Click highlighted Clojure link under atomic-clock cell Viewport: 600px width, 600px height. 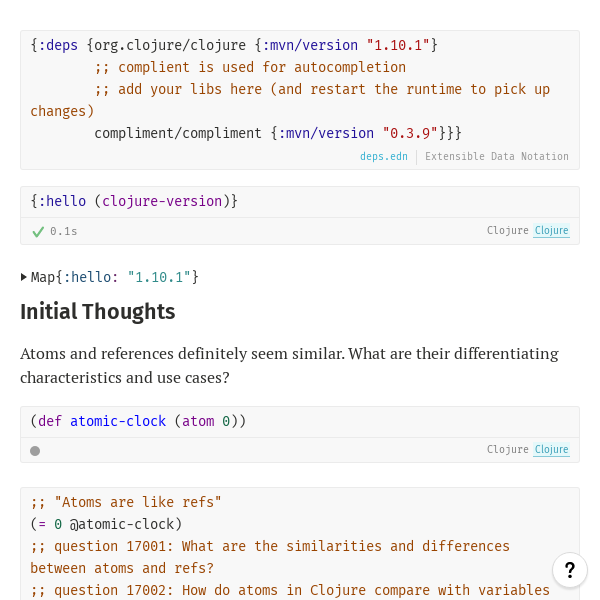pos(551,450)
